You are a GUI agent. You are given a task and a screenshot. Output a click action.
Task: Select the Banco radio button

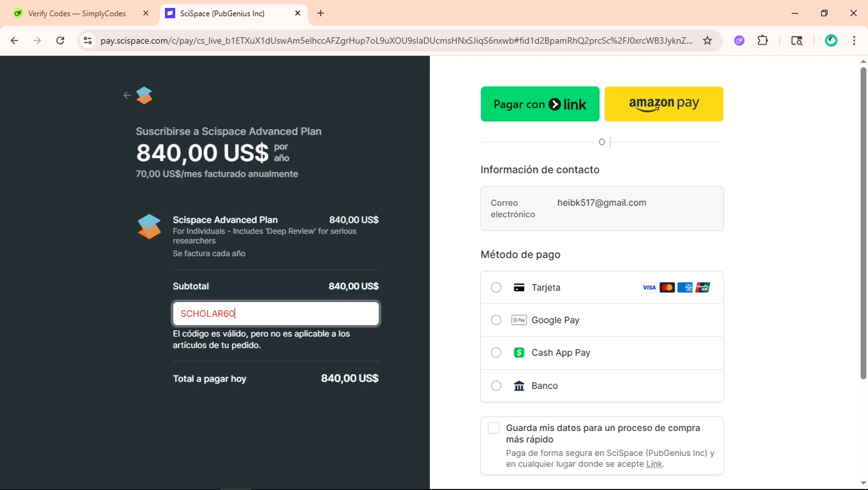tap(496, 386)
